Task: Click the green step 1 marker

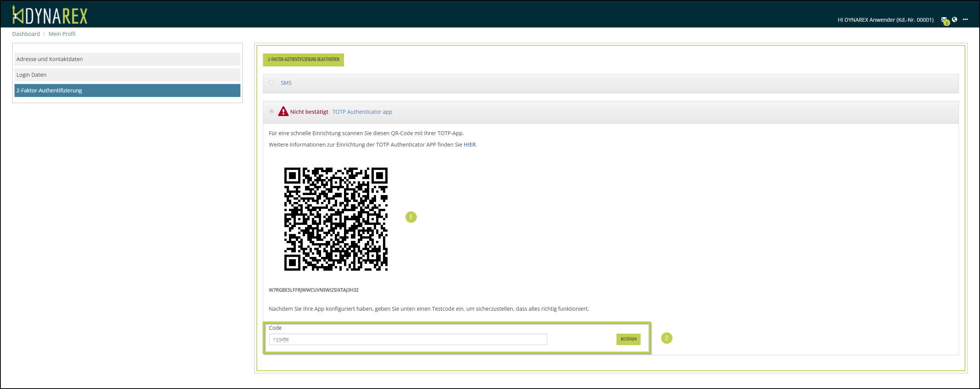Action: coord(410,217)
